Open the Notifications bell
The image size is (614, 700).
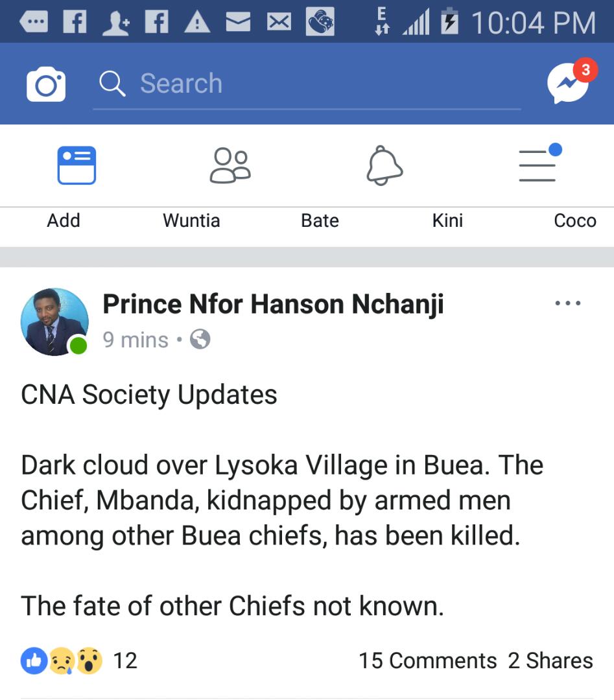pyautogui.click(x=384, y=165)
